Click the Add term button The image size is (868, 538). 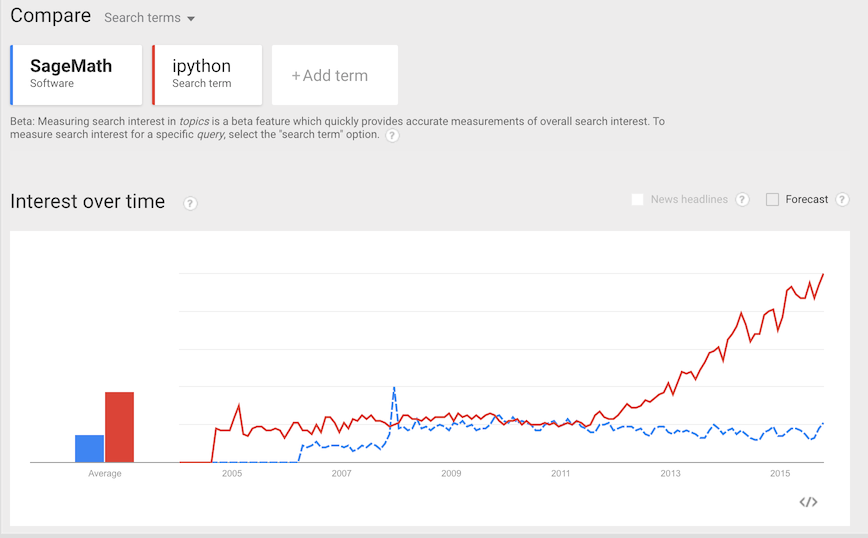(334, 75)
